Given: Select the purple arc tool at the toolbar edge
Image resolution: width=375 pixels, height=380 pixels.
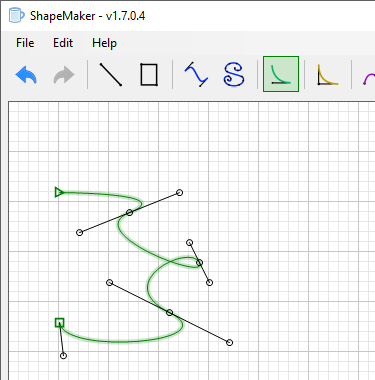Looking at the screenshot, I should (368, 79).
